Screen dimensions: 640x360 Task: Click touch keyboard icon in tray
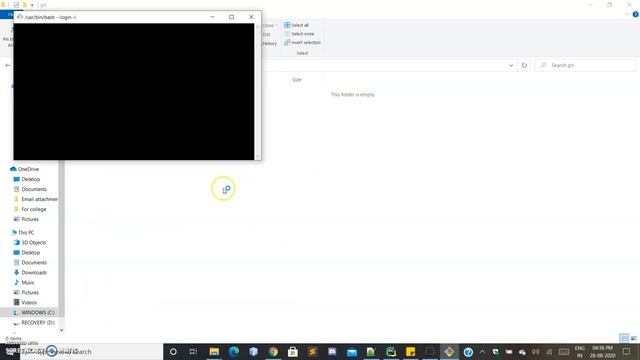564,352
